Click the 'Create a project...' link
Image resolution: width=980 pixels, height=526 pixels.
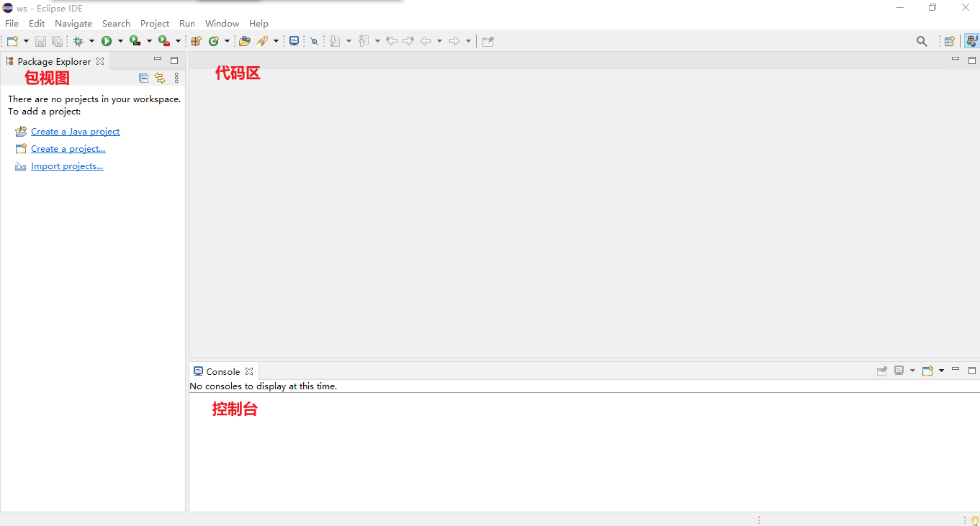(x=68, y=148)
